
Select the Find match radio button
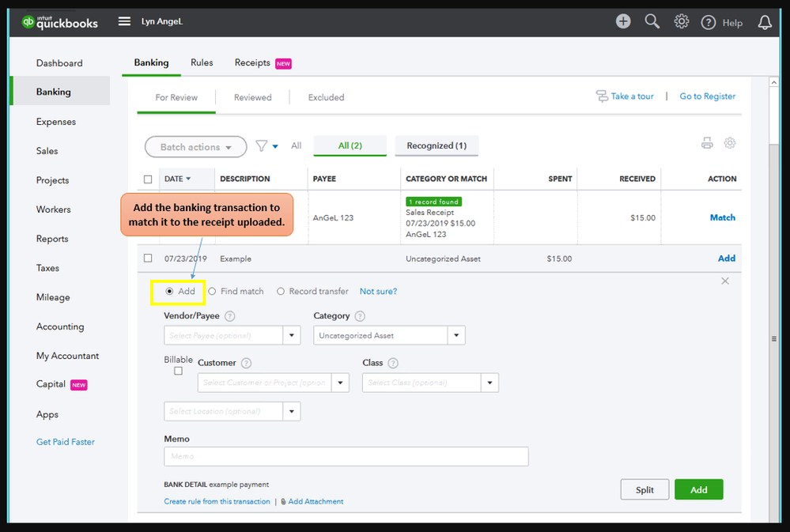pyautogui.click(x=212, y=291)
